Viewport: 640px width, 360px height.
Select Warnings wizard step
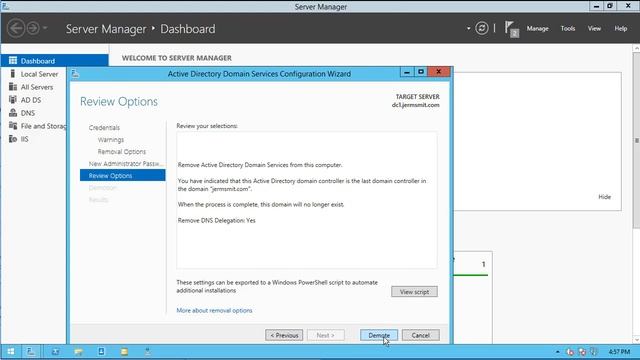[111, 140]
